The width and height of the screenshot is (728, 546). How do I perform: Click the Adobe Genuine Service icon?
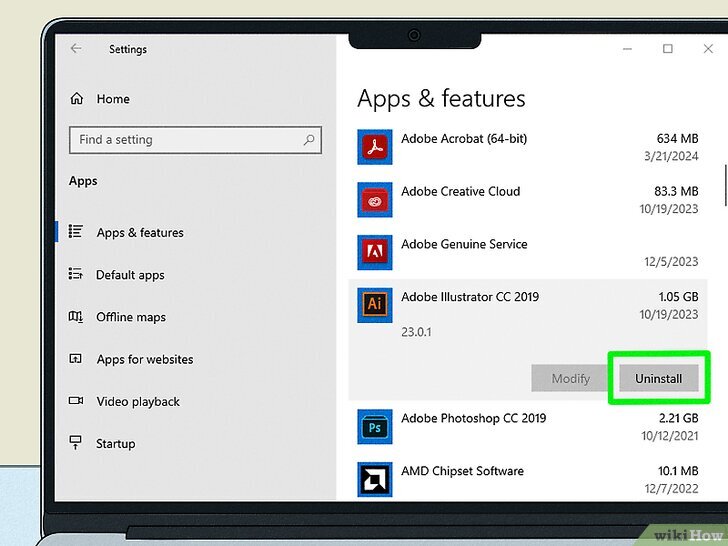pos(375,252)
